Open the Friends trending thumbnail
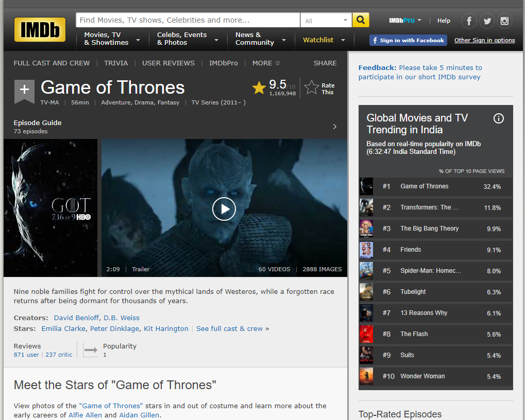525x420 pixels. (366, 250)
